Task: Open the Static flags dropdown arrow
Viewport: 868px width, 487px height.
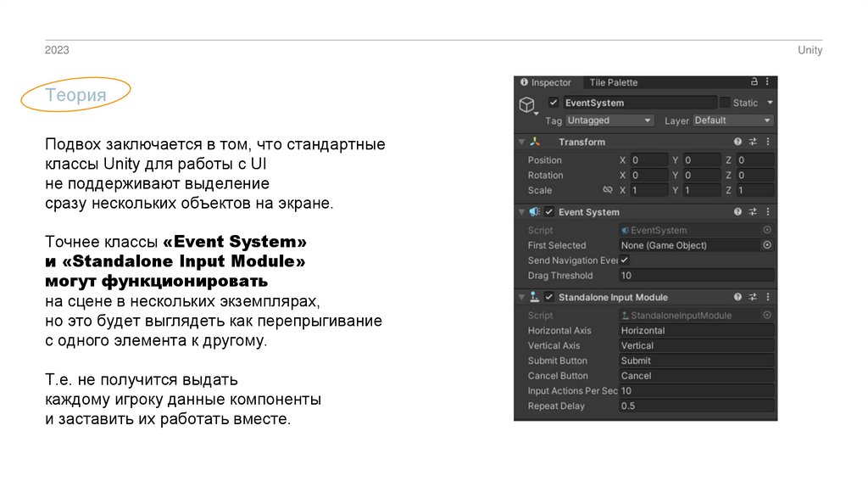Action: [770, 103]
